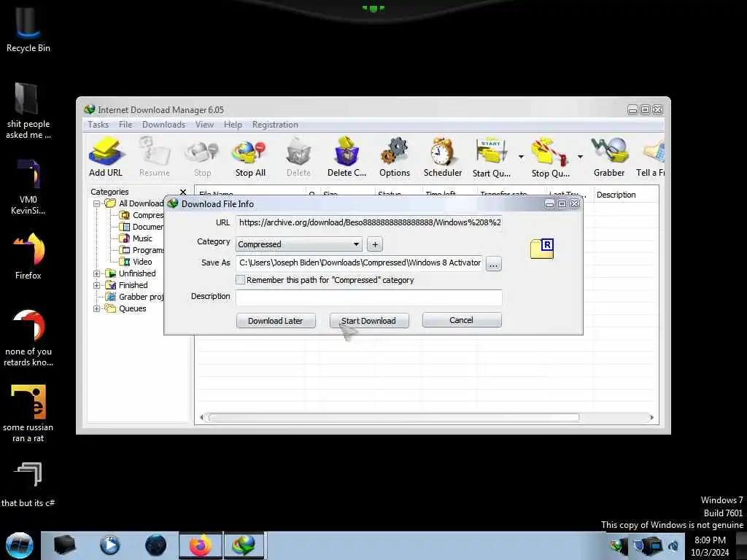The height and width of the screenshot is (560, 747).
Task: Enable Remember this path for Compressed category
Action: [x=241, y=280]
